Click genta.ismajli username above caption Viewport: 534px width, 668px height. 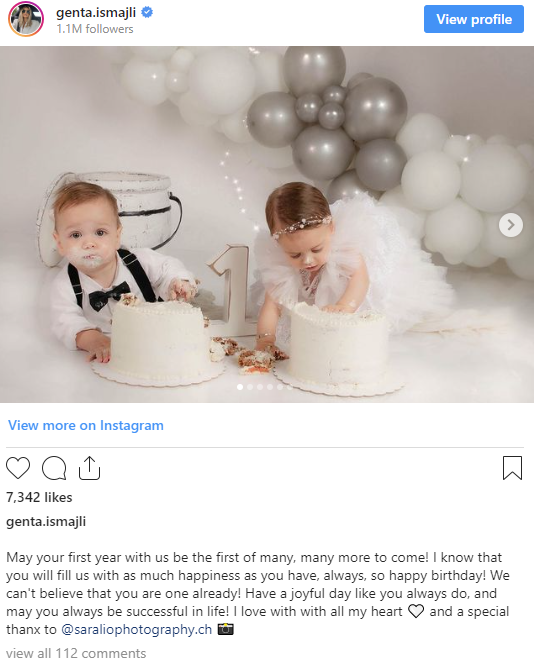coord(46,521)
